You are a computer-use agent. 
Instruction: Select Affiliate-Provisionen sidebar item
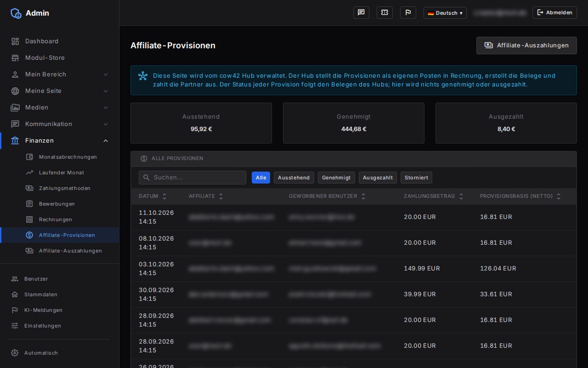coord(60,235)
